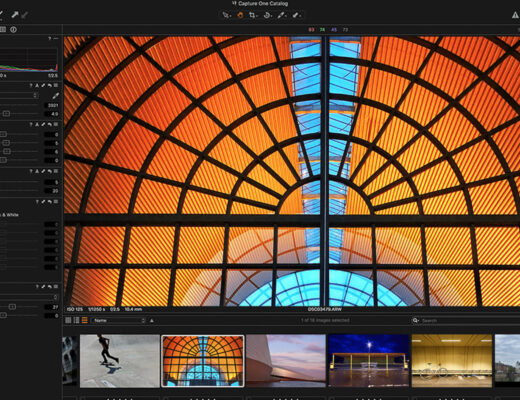Click the slider handle with value 27
This screenshot has width=520, height=400.
tap(12, 307)
